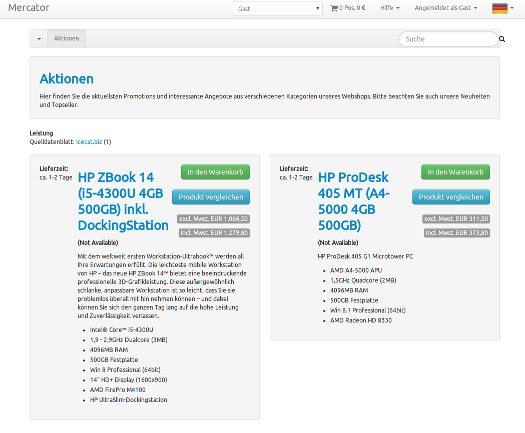525x433 pixels.
Task: Compare the HP ProDesk 405 MT product
Action: pos(451,197)
